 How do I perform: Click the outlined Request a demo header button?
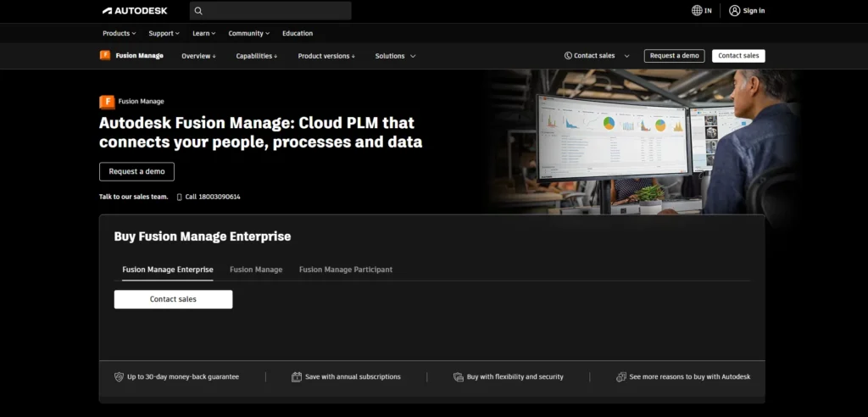click(x=674, y=55)
